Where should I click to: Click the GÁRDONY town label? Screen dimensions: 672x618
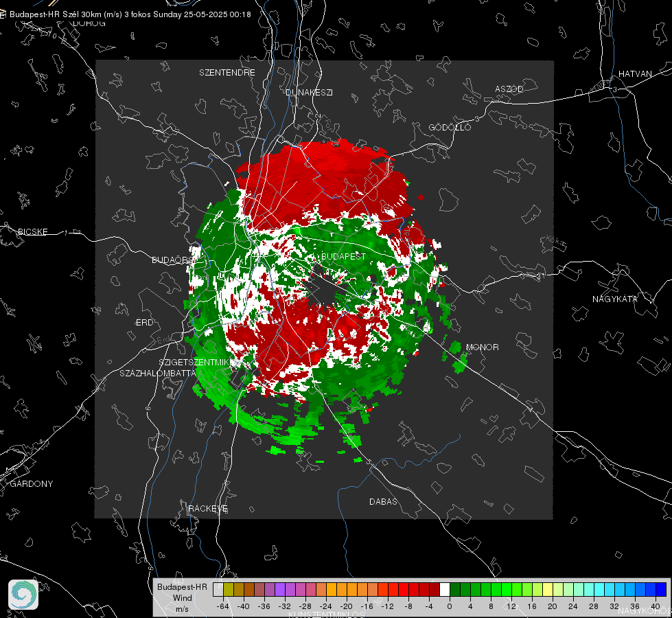[x=32, y=484]
